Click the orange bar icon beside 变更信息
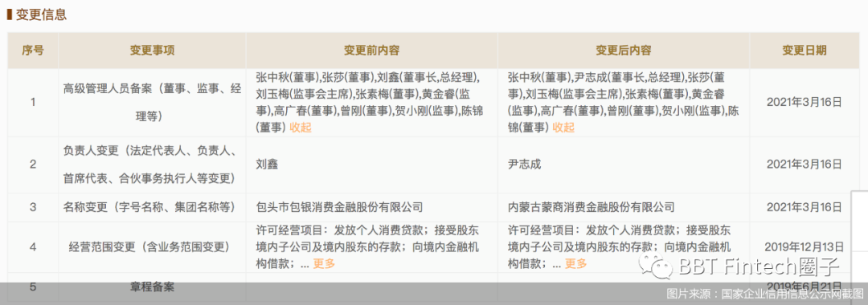The width and height of the screenshot is (868, 305). (9, 15)
